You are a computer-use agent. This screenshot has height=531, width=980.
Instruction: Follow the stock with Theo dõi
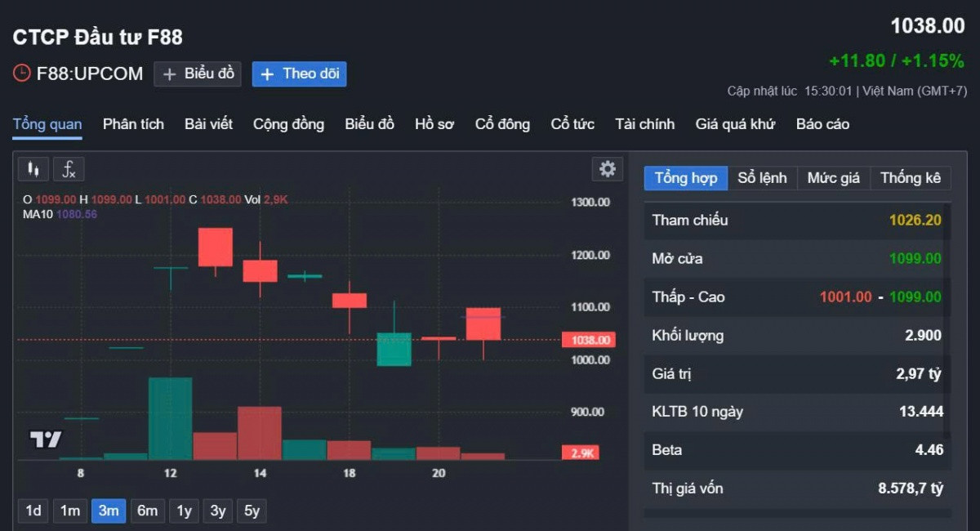click(299, 74)
